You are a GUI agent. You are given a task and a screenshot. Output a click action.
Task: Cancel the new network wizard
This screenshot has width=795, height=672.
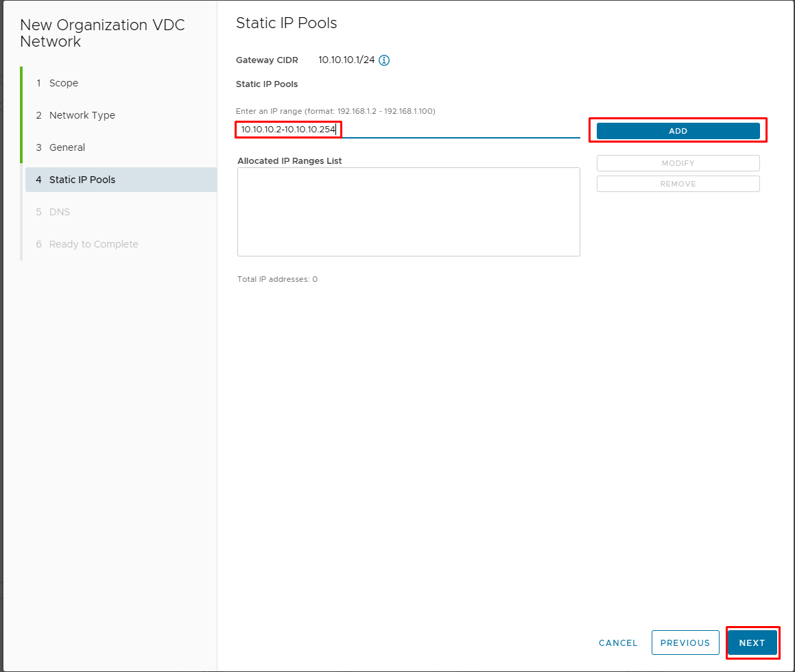click(x=618, y=643)
